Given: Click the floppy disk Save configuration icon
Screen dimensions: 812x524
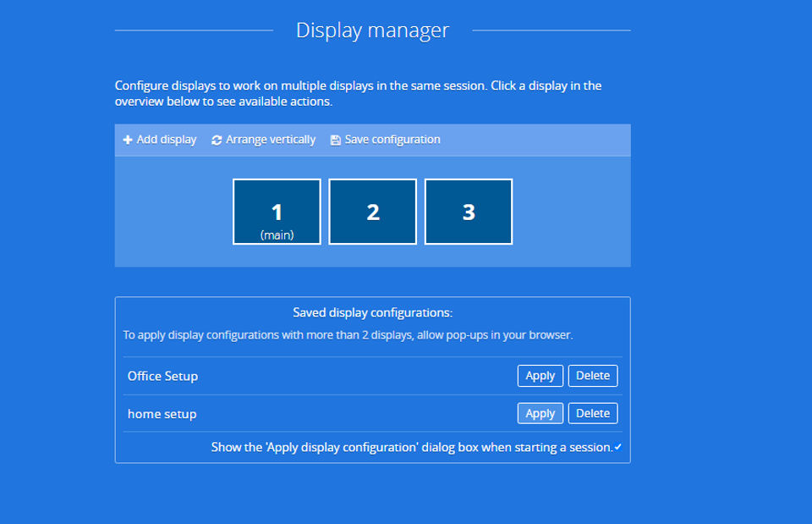Looking at the screenshot, I should [336, 140].
